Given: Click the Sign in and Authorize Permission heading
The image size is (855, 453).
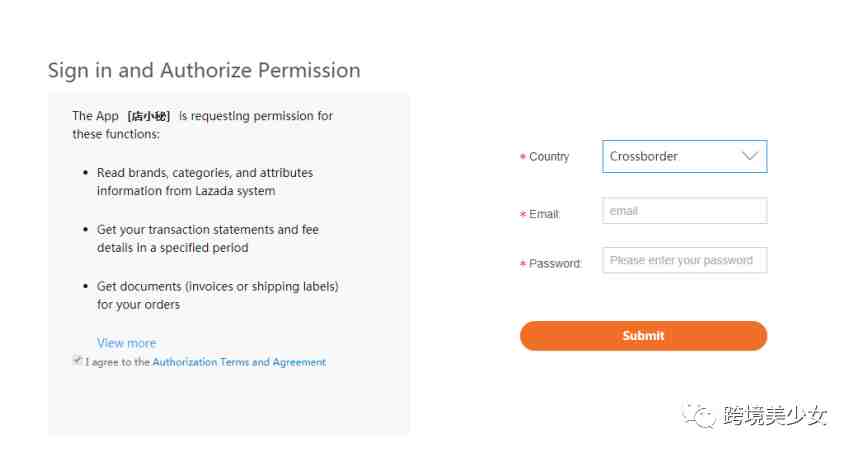Looking at the screenshot, I should [x=204, y=70].
